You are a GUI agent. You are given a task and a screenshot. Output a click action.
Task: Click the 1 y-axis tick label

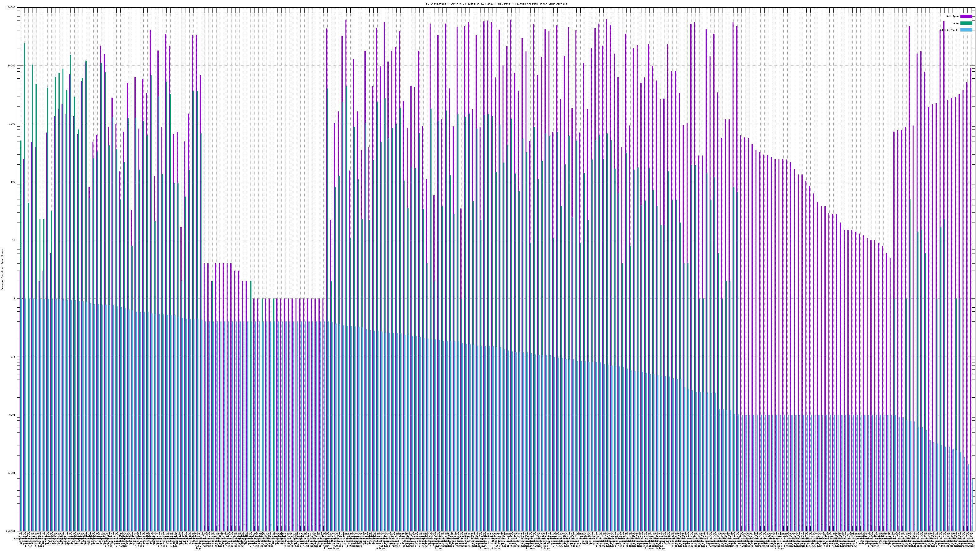15,298
